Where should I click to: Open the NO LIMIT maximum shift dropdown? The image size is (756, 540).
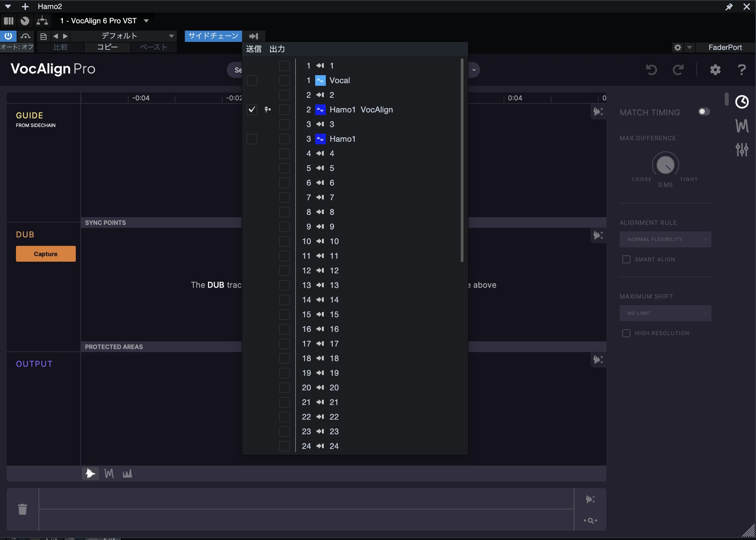(x=665, y=313)
